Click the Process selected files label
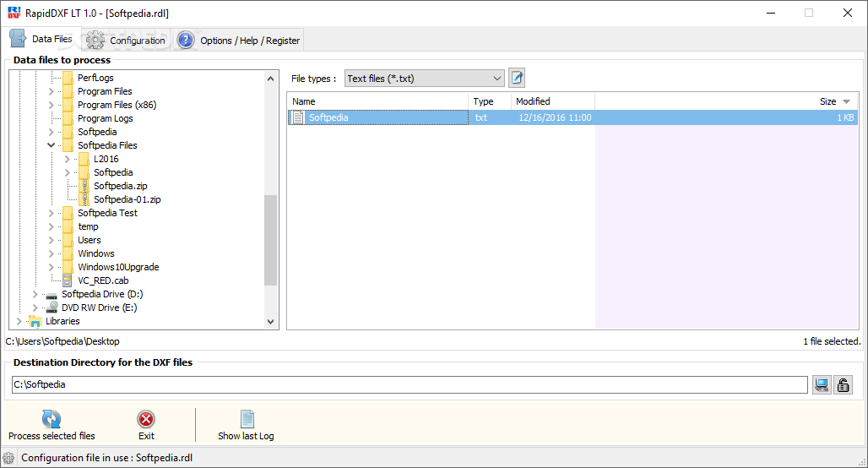Image resolution: width=868 pixels, height=468 pixels. [52, 436]
